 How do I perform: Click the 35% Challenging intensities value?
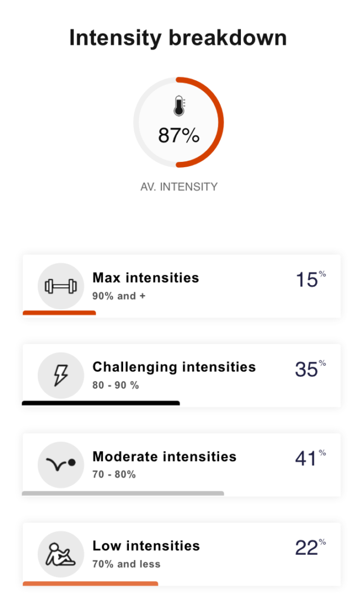click(310, 369)
